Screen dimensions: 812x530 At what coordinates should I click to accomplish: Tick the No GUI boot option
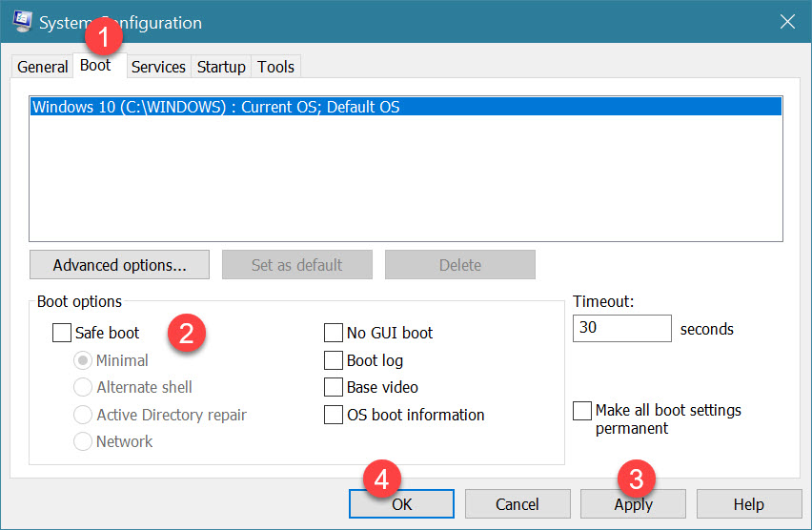coord(334,333)
